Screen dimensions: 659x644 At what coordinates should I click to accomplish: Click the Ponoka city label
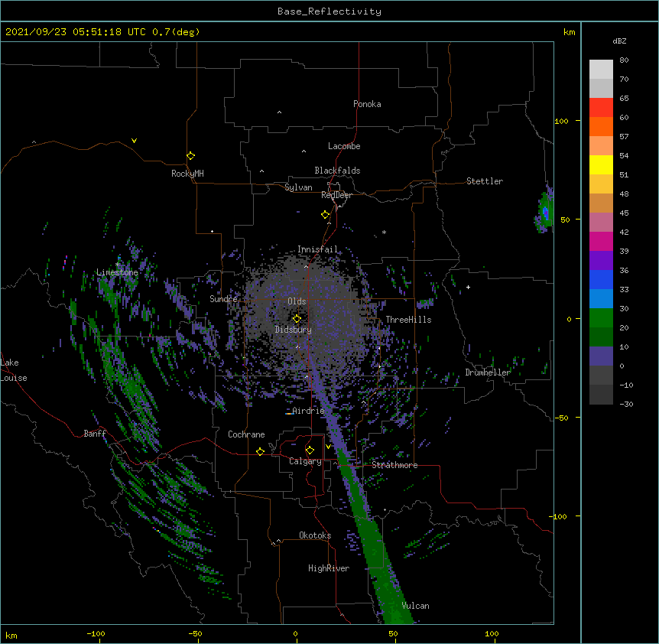point(367,104)
